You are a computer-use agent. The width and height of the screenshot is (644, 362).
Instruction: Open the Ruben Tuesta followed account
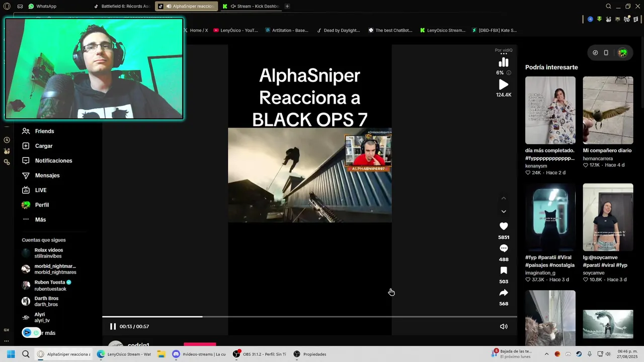pos(46,286)
